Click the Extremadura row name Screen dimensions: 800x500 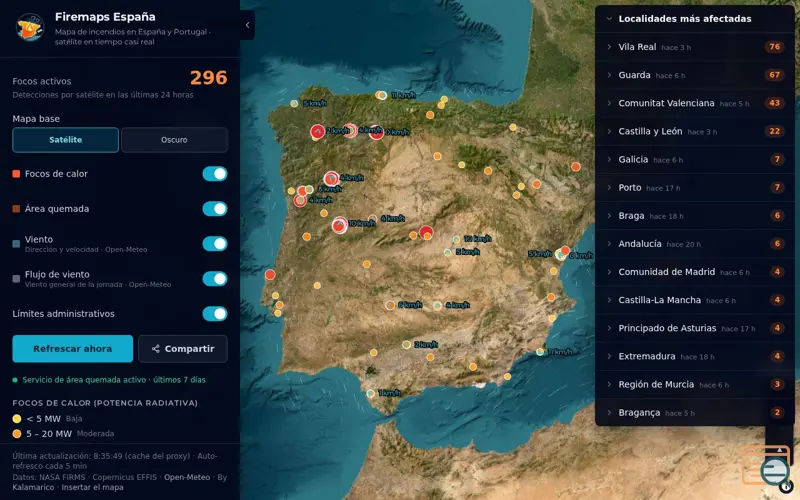click(x=646, y=356)
